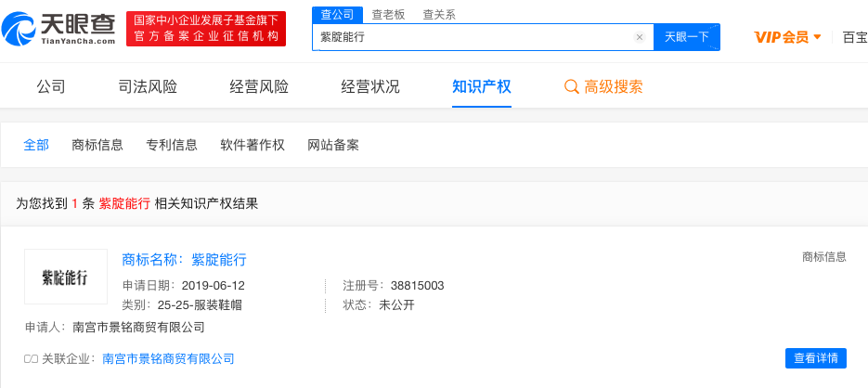Open the 紫腚能行 trademark thumbnail

[x=66, y=277]
